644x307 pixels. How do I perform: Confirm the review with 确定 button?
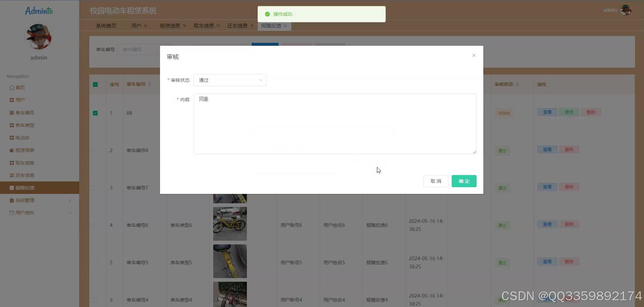464,181
